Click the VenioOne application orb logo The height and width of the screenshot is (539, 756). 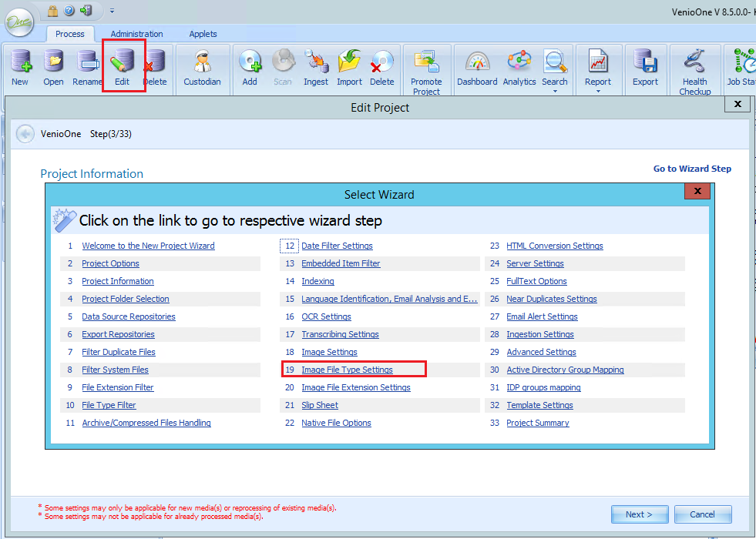point(19,22)
